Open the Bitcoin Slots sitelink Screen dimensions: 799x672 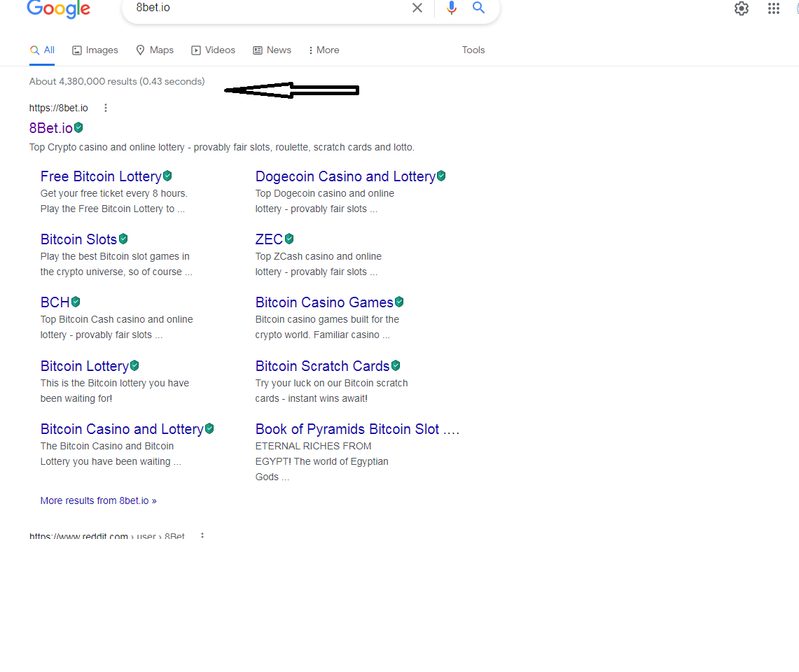79,239
